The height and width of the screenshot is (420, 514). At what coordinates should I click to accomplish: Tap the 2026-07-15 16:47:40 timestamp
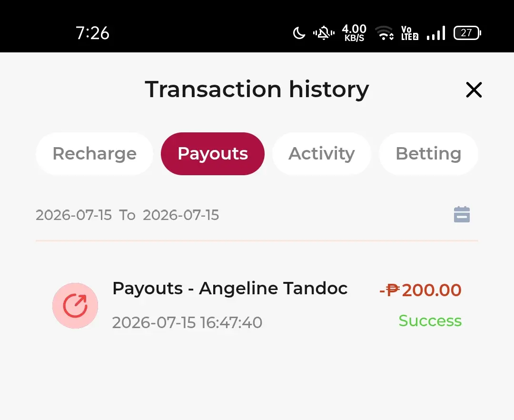[x=187, y=322]
